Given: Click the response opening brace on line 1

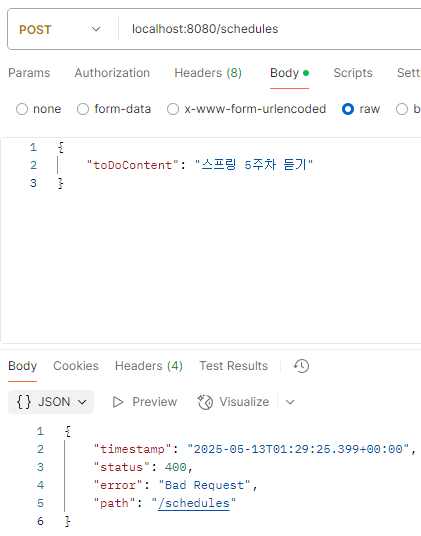Looking at the screenshot, I should pyautogui.click(x=68, y=431).
